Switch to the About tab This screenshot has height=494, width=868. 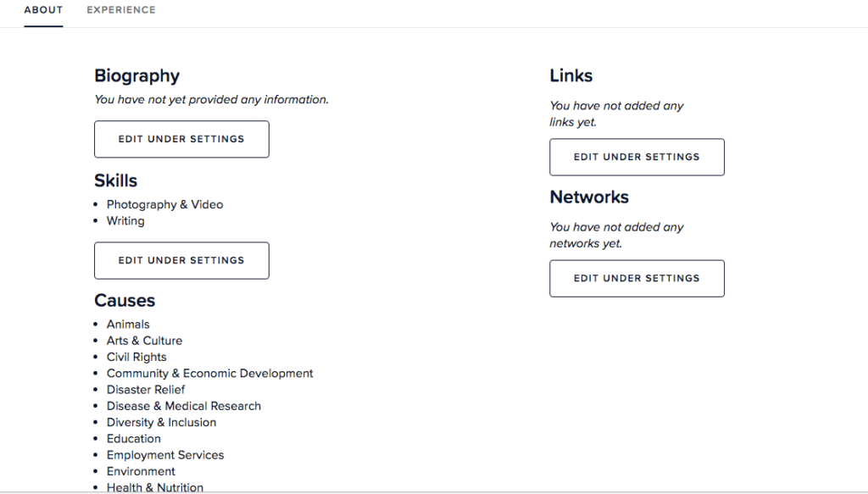pyautogui.click(x=43, y=10)
